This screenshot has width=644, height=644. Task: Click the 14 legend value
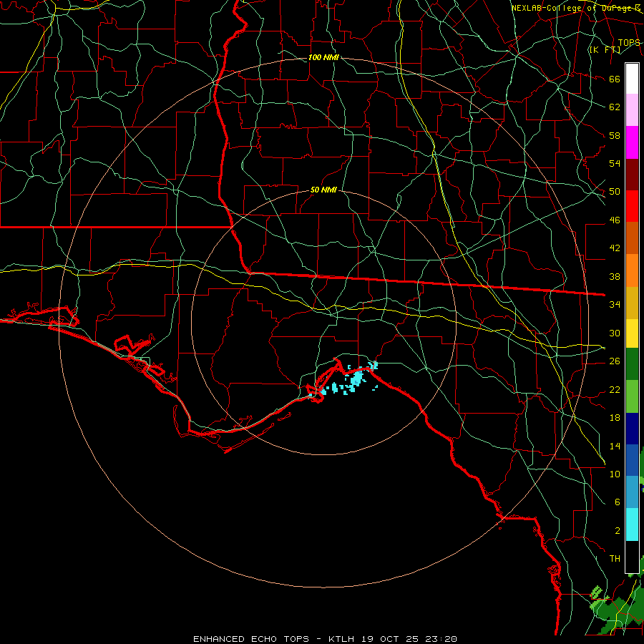[615, 446]
